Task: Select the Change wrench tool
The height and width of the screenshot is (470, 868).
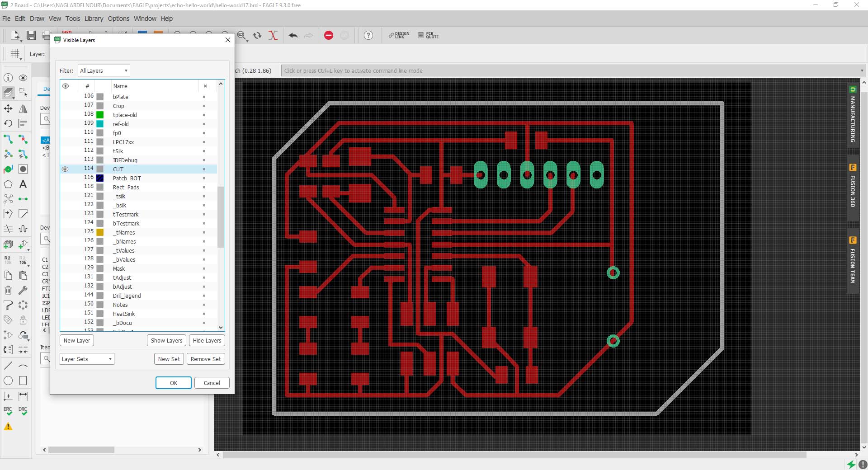Action: (x=23, y=290)
